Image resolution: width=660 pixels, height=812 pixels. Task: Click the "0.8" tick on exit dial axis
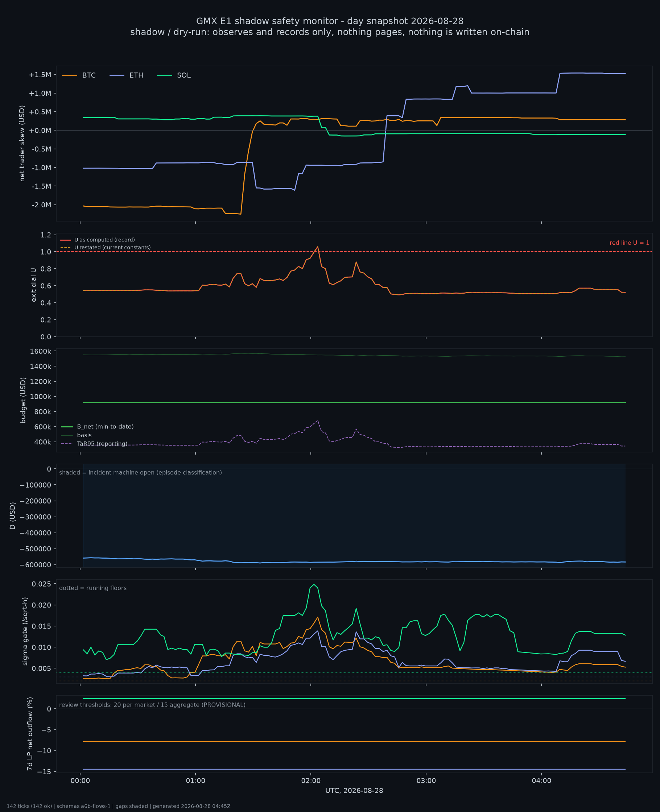(x=46, y=269)
